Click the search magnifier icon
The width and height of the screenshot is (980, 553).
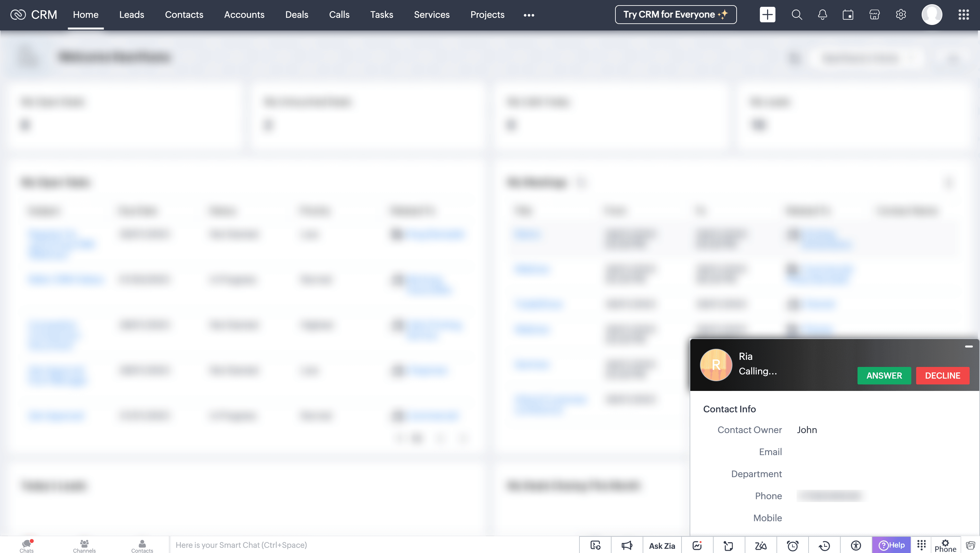[x=797, y=15]
